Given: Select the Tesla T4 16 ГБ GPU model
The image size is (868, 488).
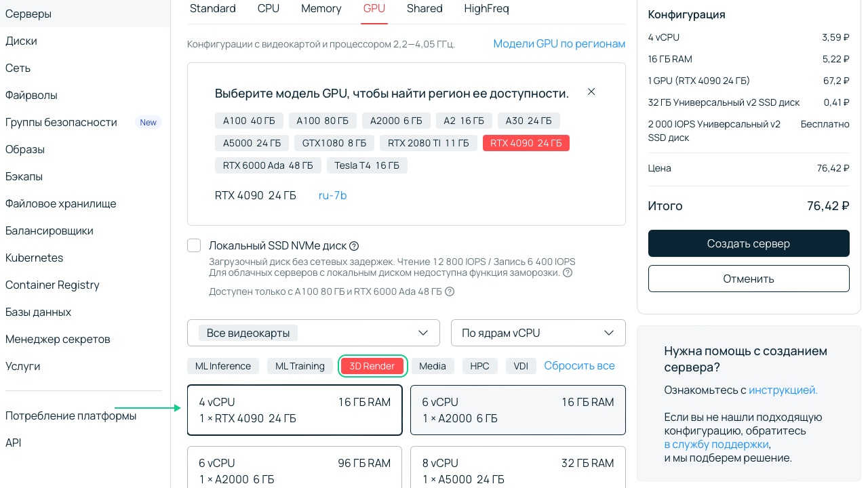Looking at the screenshot, I should (367, 165).
